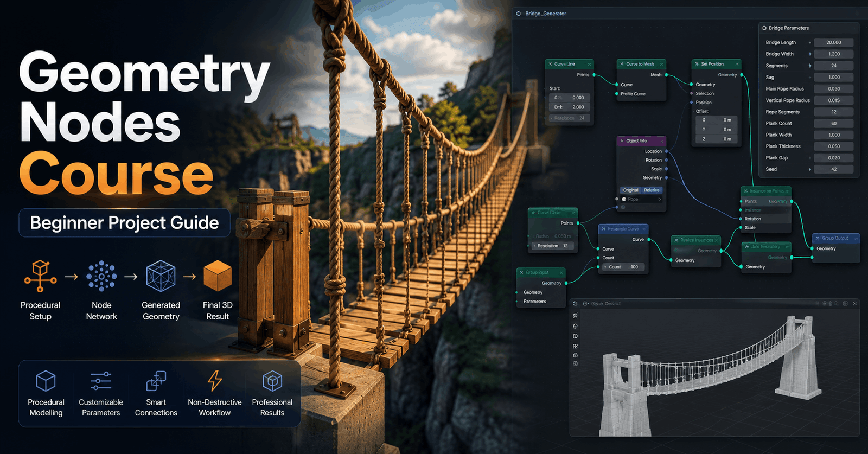This screenshot has height=454, width=868.
Task: Close the Set Position node
Action: (x=737, y=64)
